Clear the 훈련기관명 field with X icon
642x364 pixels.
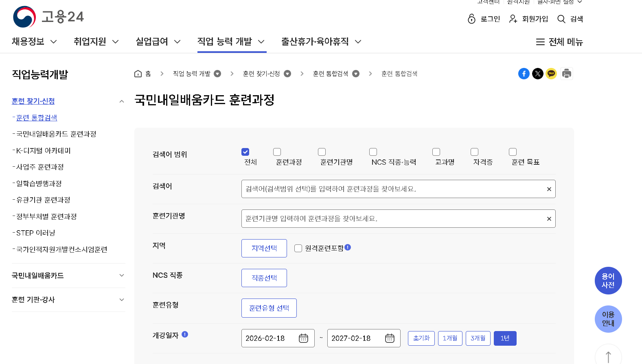pyautogui.click(x=549, y=219)
